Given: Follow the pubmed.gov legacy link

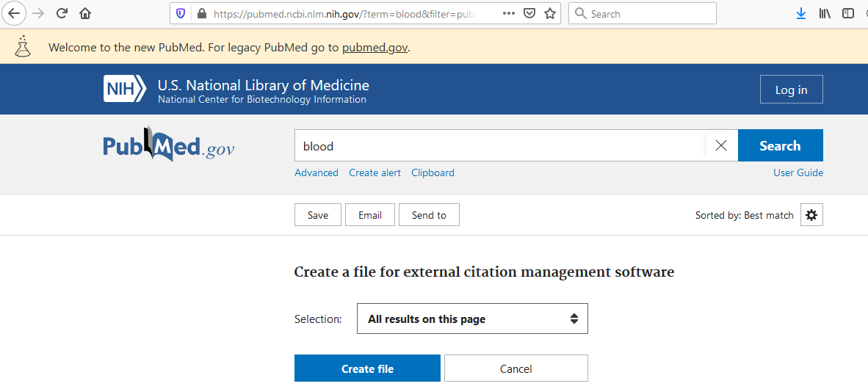Looking at the screenshot, I should click(375, 48).
